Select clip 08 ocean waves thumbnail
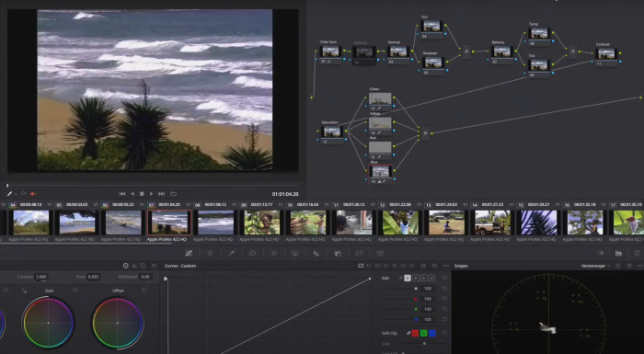644x354 pixels. pyautogui.click(x=215, y=223)
